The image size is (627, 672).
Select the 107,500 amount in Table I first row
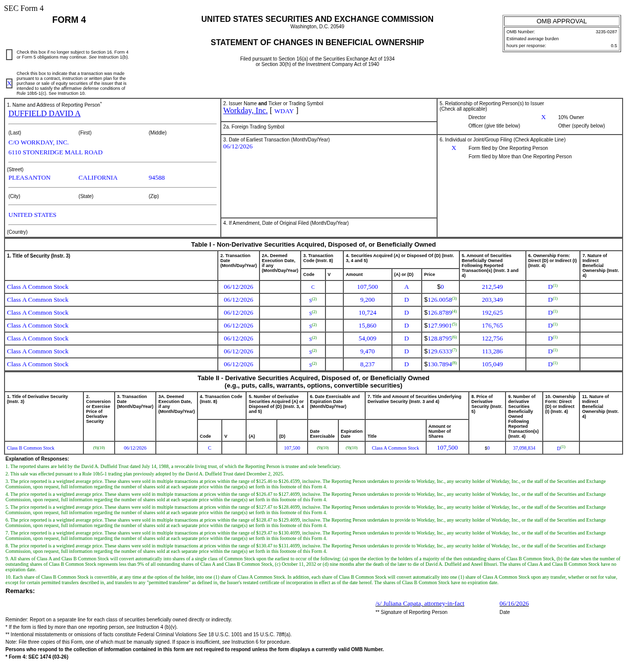[368, 287]
